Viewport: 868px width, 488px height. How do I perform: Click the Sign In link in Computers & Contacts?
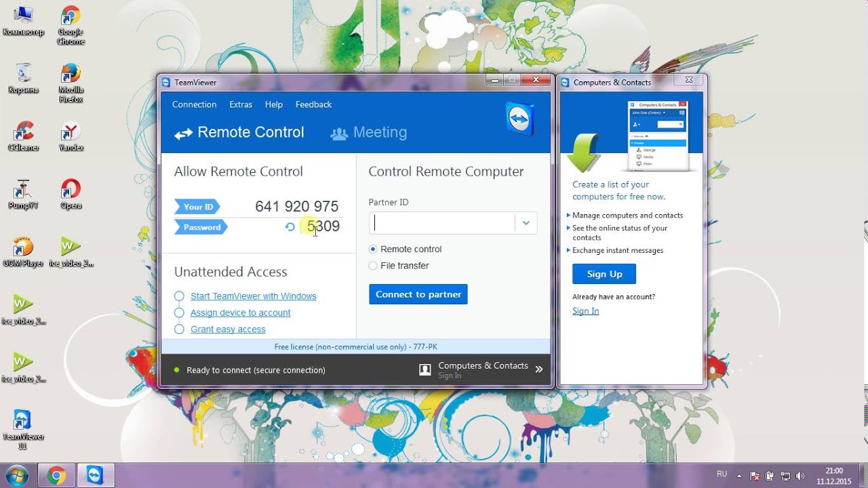pos(585,311)
